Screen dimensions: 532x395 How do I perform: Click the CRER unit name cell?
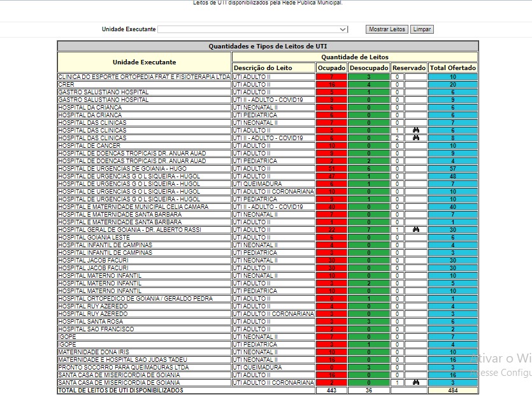(x=66, y=85)
